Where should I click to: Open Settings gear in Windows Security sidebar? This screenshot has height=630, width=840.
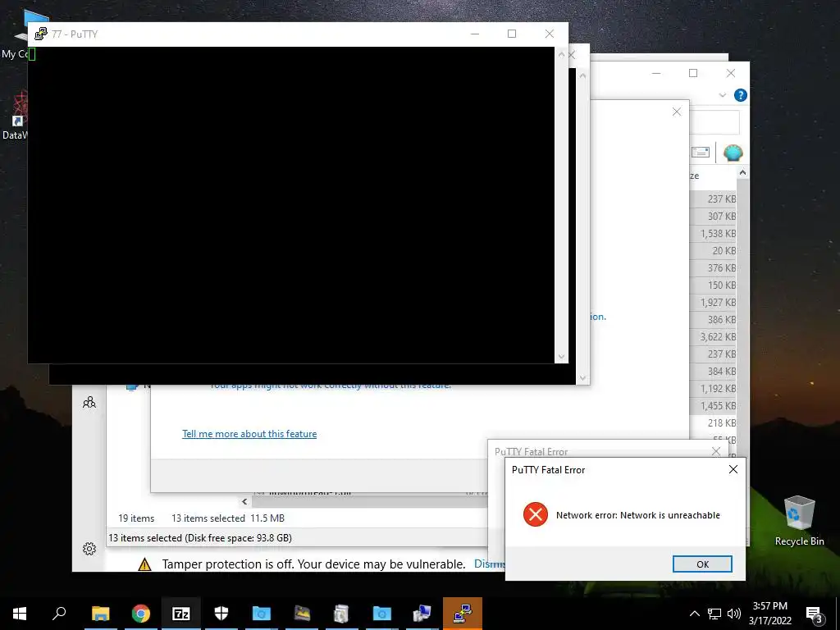pos(89,549)
